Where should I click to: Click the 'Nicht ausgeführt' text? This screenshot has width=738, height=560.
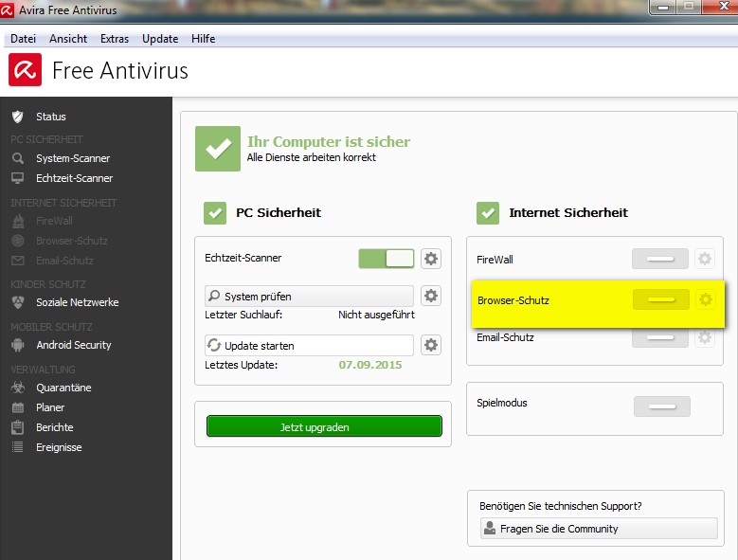[376, 315]
